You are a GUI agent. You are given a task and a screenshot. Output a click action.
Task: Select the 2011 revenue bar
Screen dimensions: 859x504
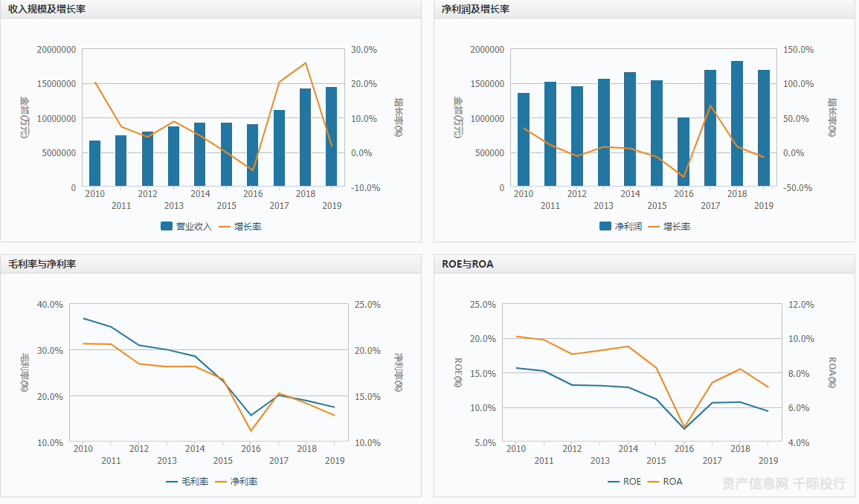coord(121,161)
